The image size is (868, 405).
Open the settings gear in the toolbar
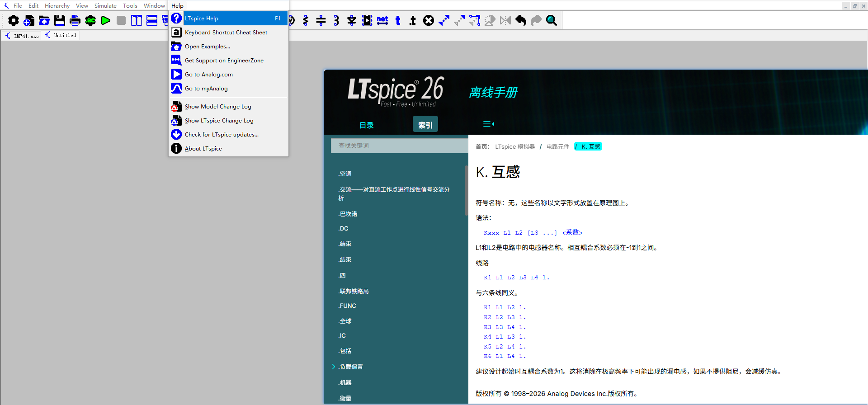[x=14, y=20]
